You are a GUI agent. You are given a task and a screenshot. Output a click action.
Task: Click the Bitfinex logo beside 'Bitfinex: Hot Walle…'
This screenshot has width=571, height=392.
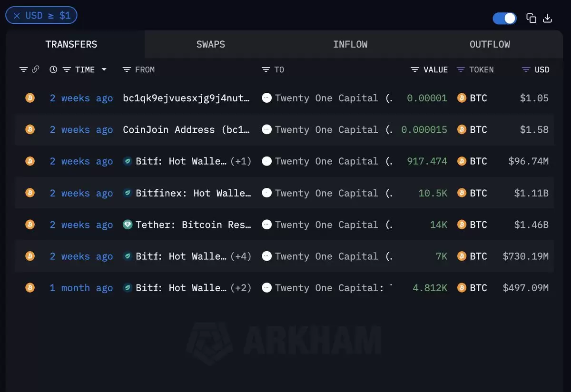(128, 193)
